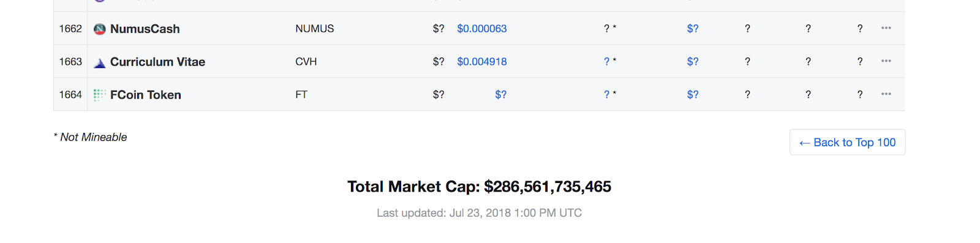The image size is (980, 243).
Task: Click the Curriculum Vitae circulating supply ? link
Action: 606,62
